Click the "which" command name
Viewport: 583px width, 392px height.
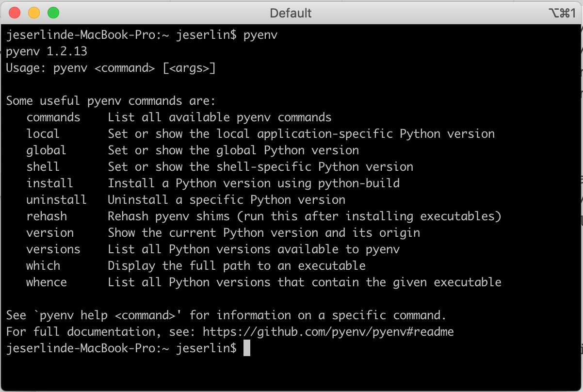point(43,266)
